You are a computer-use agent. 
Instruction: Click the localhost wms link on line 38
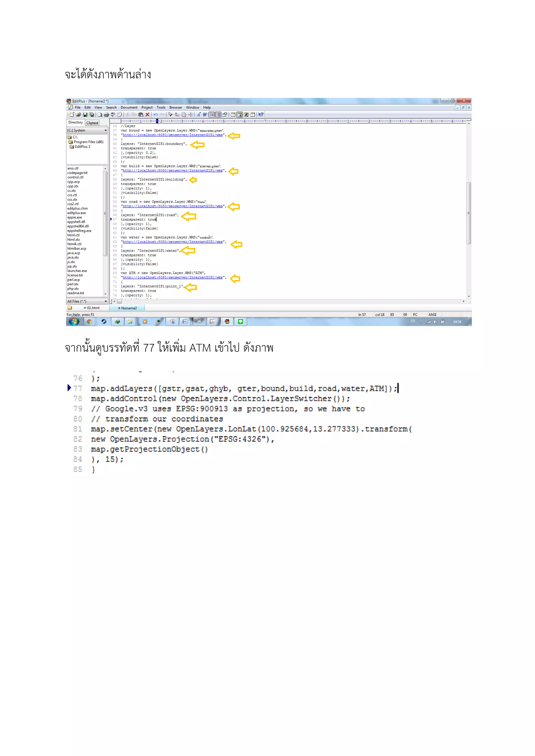(173, 135)
